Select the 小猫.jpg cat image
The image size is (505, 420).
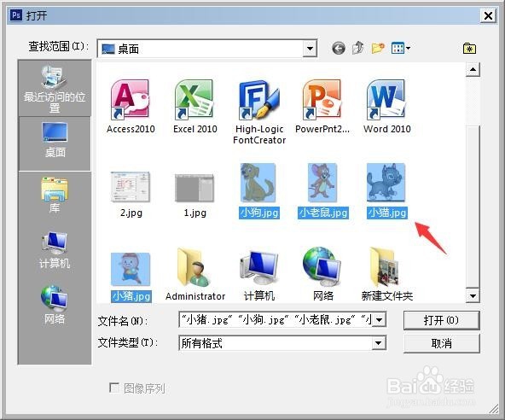(386, 191)
